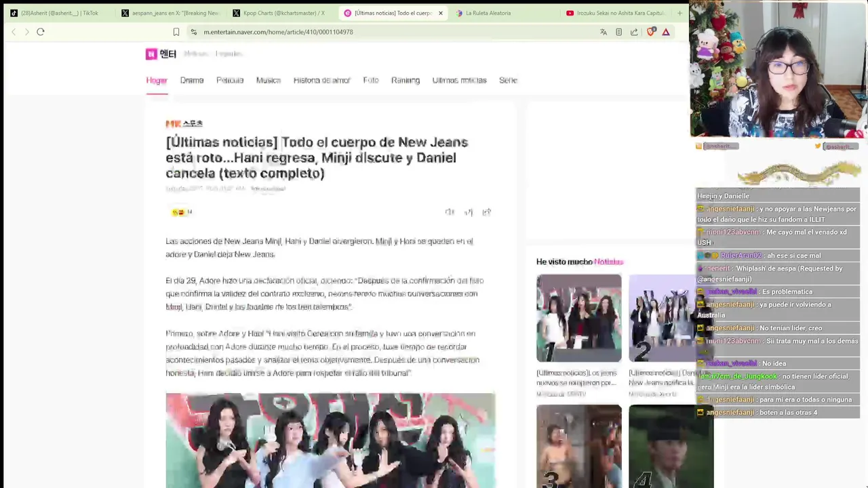868x488 pixels.
Task: Open most-viewed news thumbnail ranked 1
Action: [578, 318]
